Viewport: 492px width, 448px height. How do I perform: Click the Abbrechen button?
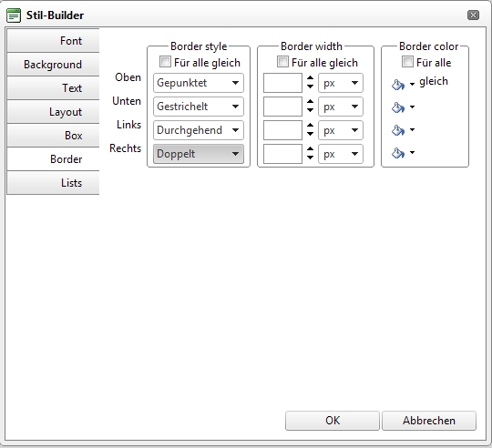pos(429,421)
